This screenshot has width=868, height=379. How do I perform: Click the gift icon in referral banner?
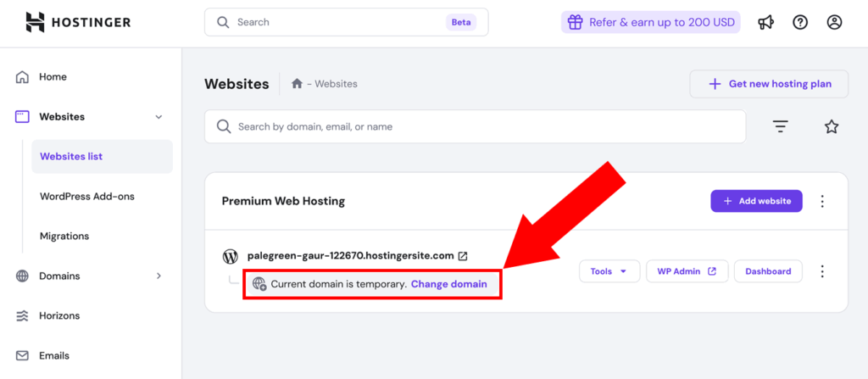point(576,22)
